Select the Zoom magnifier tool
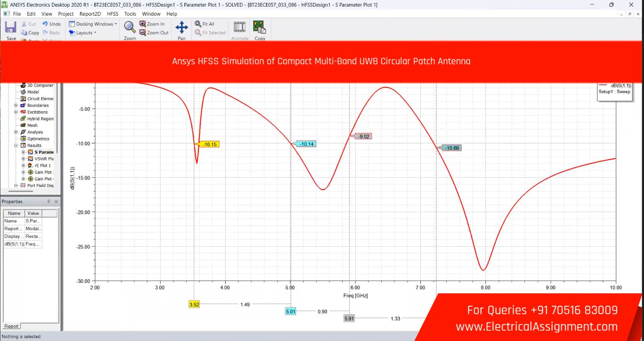Viewport: 644px width, 341px height. point(130,28)
